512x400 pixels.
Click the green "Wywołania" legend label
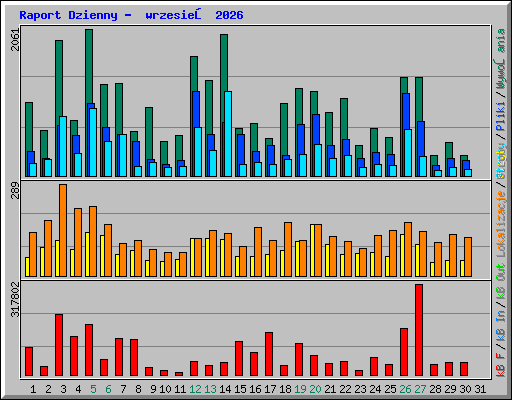click(x=501, y=59)
